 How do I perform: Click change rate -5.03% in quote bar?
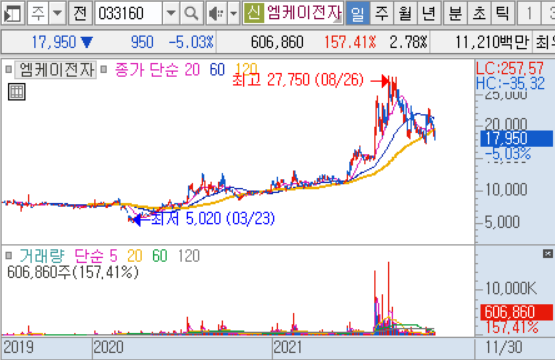click(x=191, y=42)
